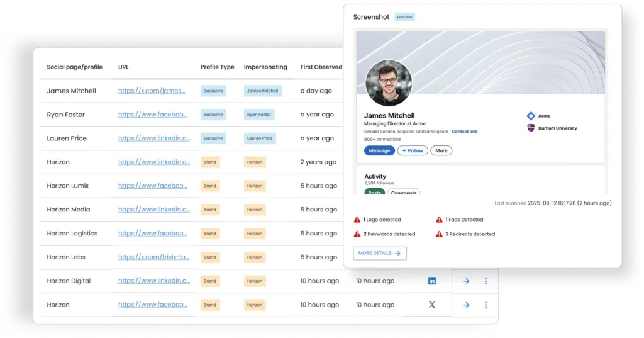The width and height of the screenshot is (644, 338).
Task: Click the Redirects detected warning icon
Action: [x=439, y=234]
